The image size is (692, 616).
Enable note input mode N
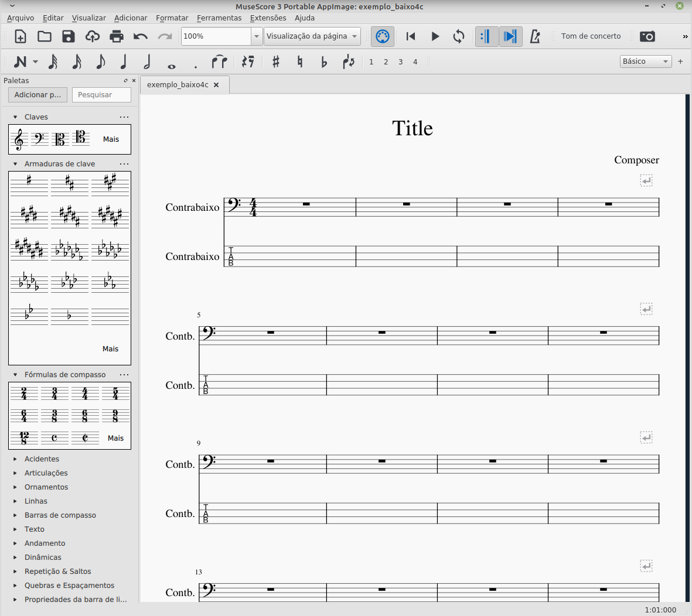pyautogui.click(x=21, y=61)
